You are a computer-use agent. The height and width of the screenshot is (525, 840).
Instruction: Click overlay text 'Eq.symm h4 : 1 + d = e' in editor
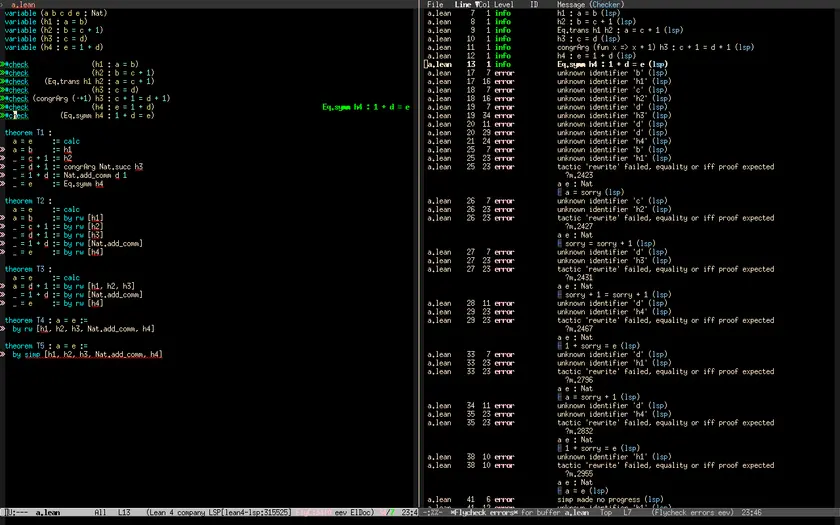pos(366,107)
